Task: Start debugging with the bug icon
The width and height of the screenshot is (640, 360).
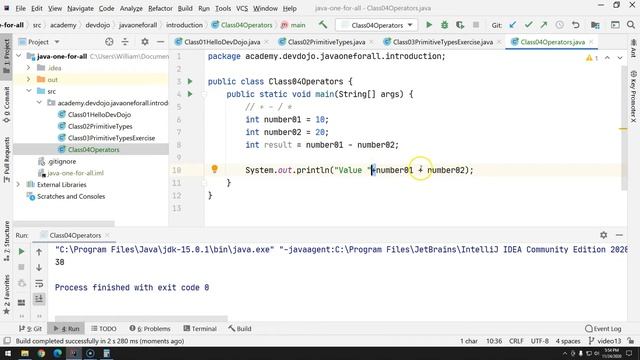Action: tap(444, 25)
